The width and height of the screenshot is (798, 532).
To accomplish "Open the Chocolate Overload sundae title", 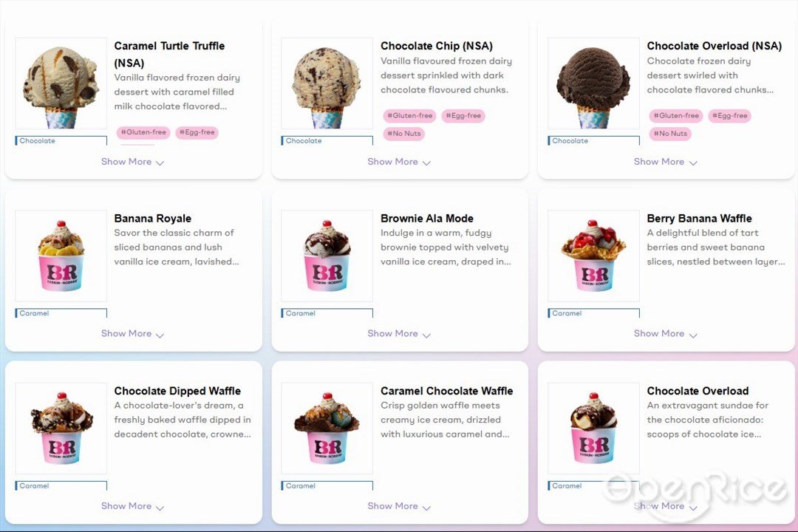I will 698,391.
